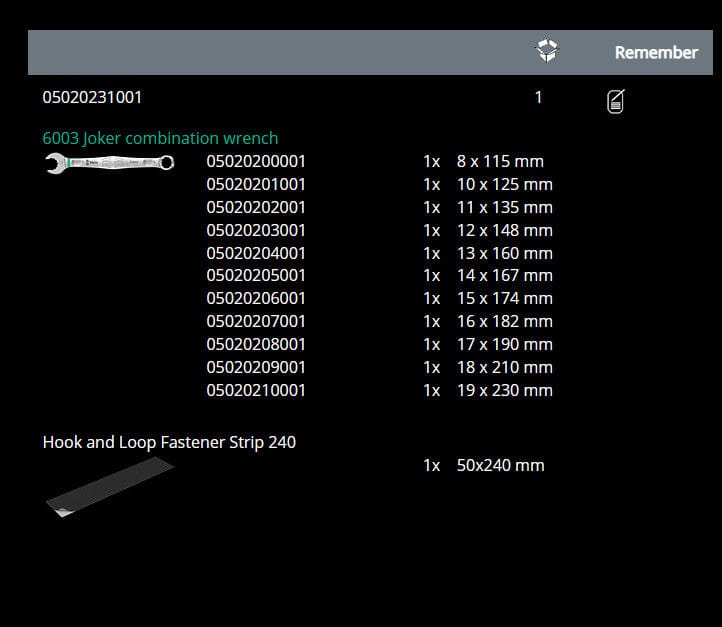Click part number 05020203001
Viewport: 722px width, 627px height.
click(256, 230)
